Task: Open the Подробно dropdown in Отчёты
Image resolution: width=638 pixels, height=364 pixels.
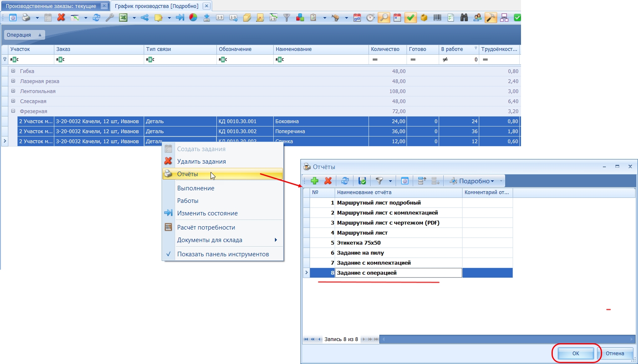Action: [x=473, y=181]
